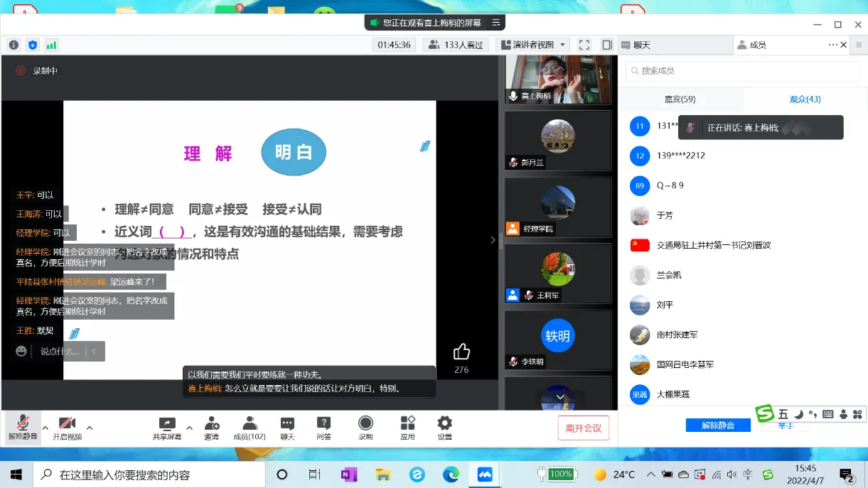Toggle recording with the 录制 button
This screenshot has height=488, width=868.
365,428
